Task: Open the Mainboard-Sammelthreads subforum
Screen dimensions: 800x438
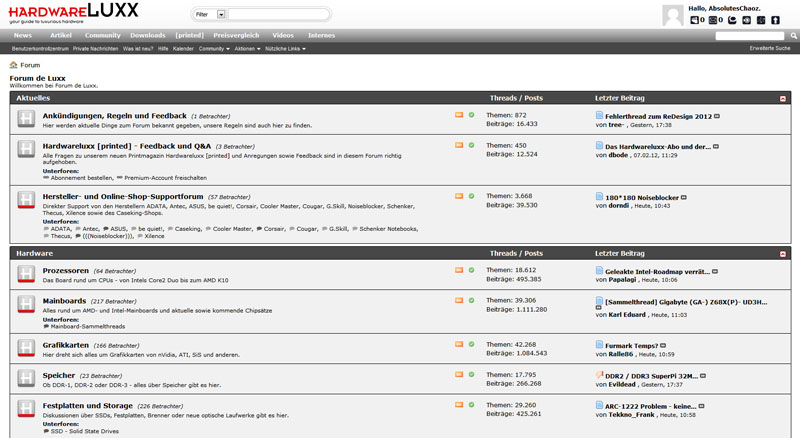Action: 88,326
